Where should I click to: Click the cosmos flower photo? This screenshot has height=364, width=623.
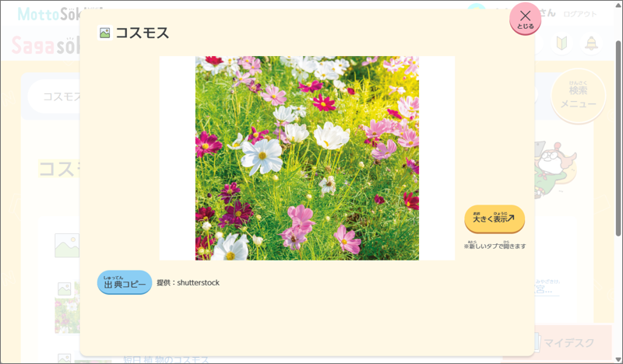click(x=307, y=158)
